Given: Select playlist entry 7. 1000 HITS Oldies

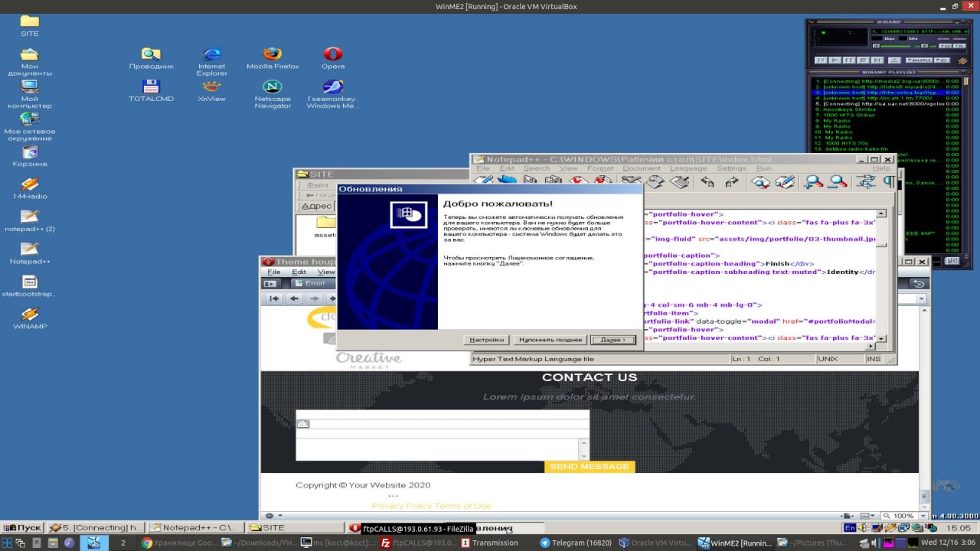Looking at the screenshot, I should coord(887,115).
